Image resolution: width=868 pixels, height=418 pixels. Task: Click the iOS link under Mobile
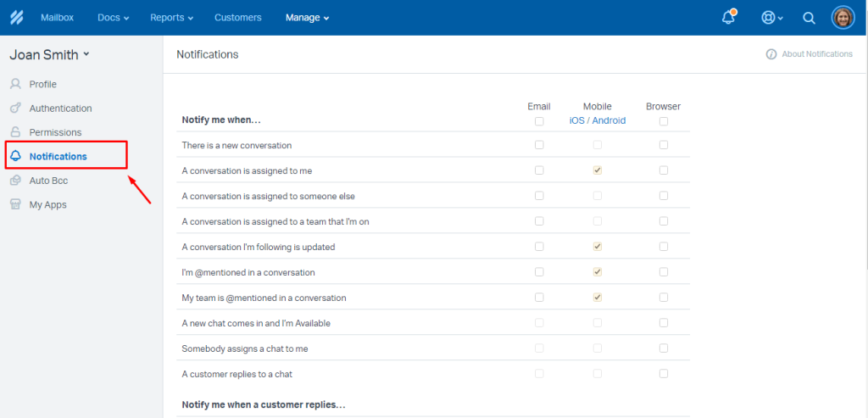point(576,120)
